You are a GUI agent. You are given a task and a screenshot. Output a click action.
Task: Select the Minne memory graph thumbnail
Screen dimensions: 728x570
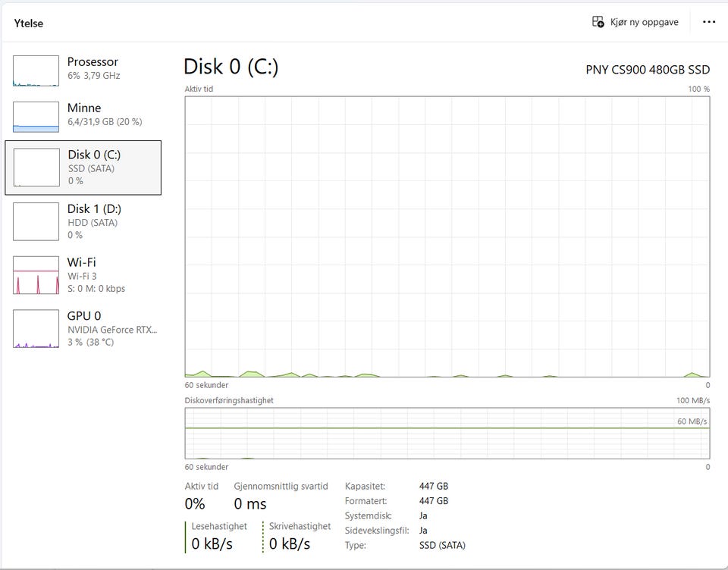[x=36, y=117]
